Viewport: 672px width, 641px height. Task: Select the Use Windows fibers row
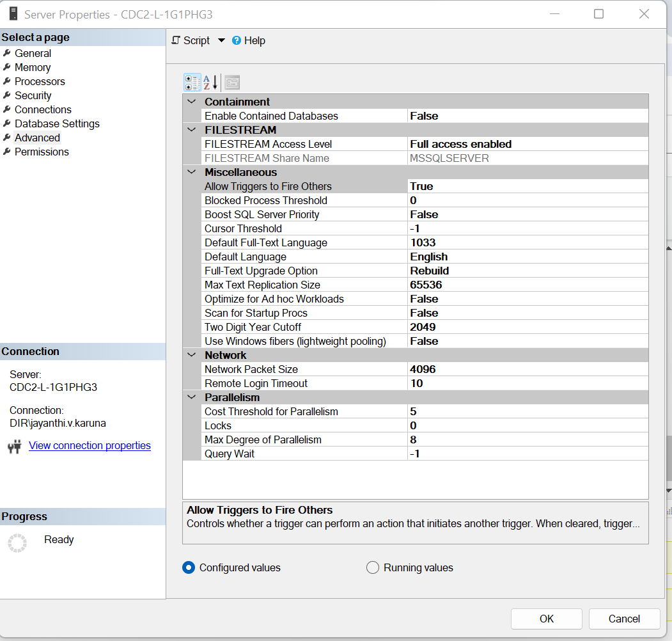point(425,342)
